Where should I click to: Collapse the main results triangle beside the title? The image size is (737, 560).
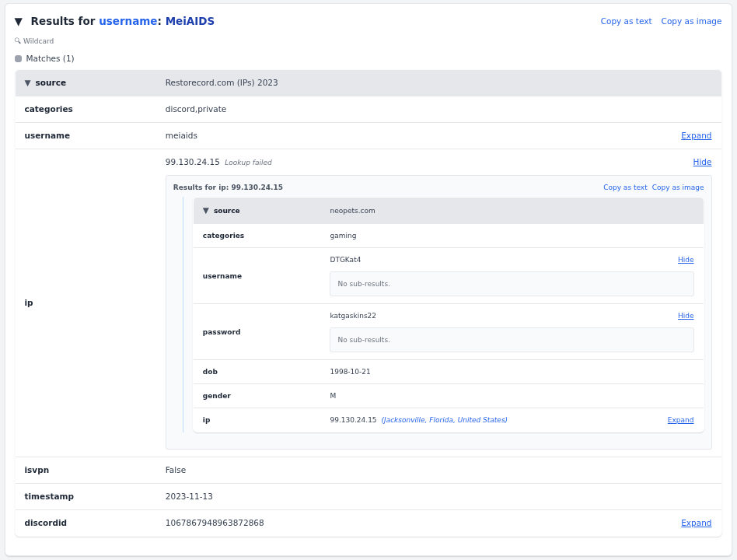point(19,22)
